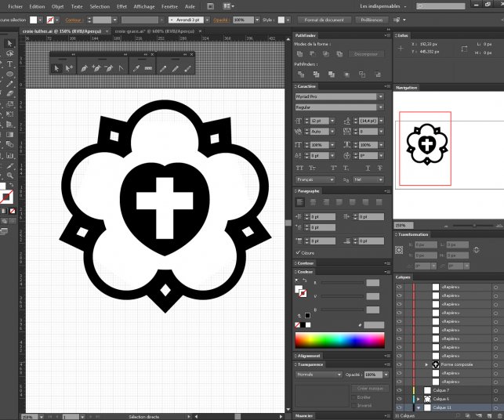Open the Affichage menu
This screenshot has width=504, height=420.
[144, 6]
